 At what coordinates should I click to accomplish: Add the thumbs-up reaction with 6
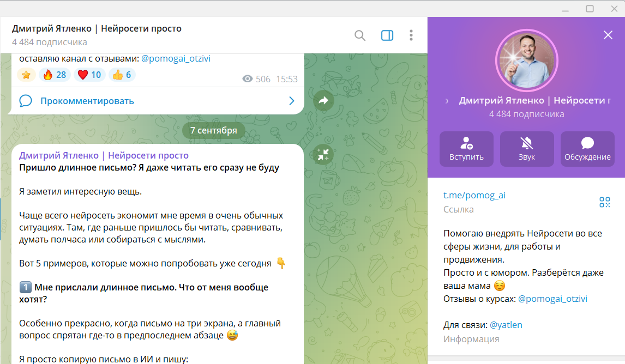point(122,75)
